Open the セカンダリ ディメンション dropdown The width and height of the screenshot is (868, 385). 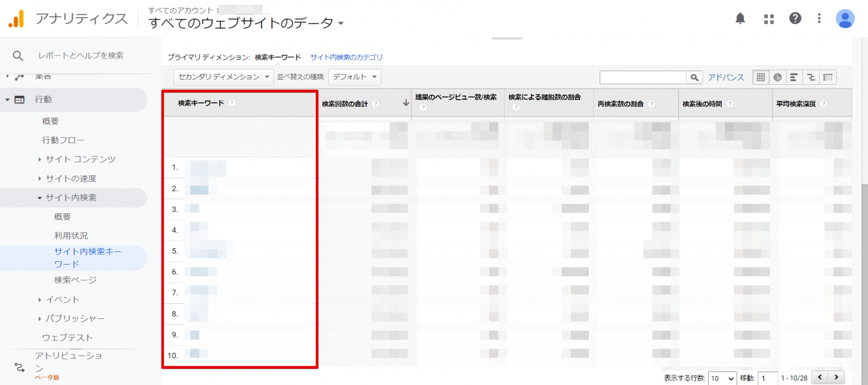click(223, 77)
